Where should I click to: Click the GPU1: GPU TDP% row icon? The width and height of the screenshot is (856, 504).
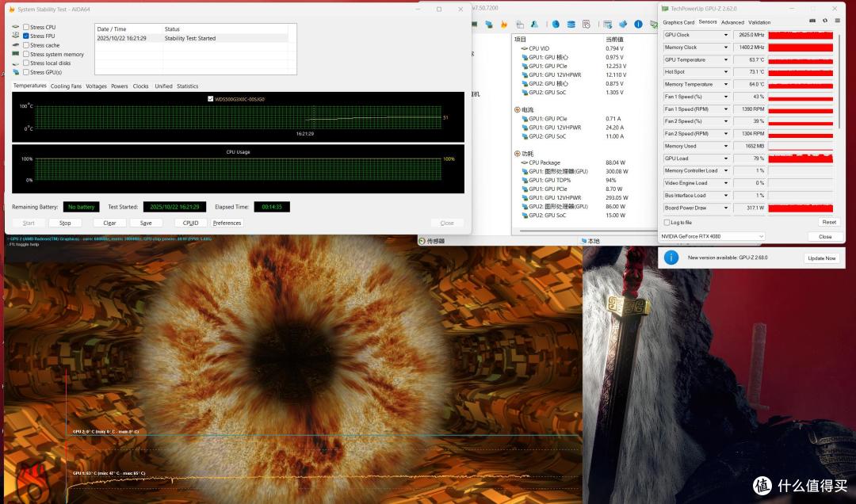525,180
